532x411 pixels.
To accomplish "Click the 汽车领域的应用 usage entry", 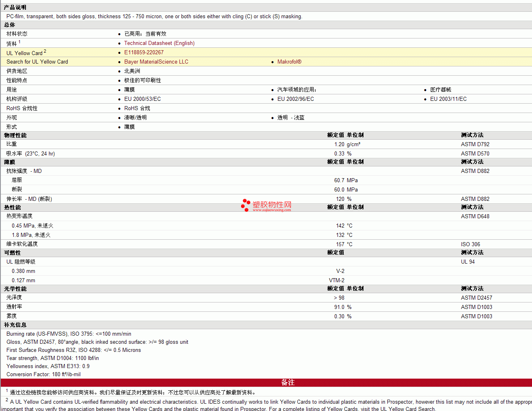I will pyautogui.click(x=297, y=90).
